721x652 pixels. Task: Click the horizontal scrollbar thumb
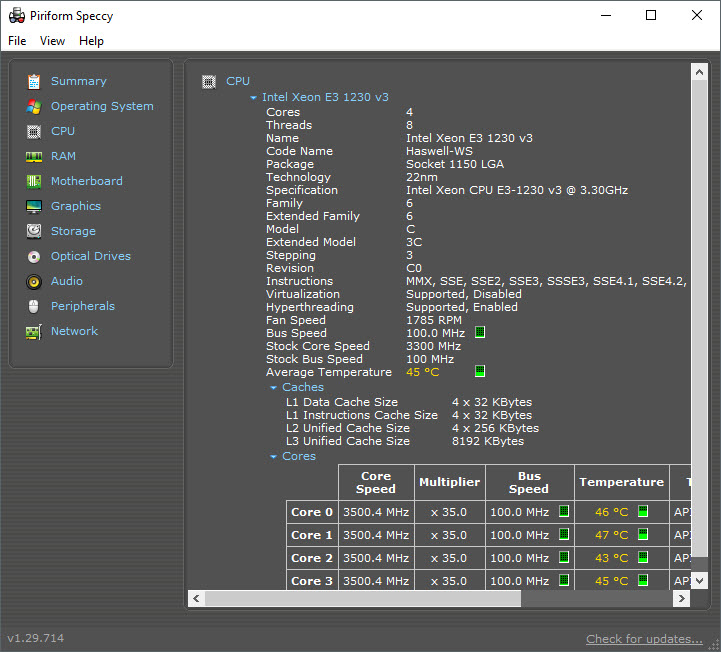click(x=363, y=599)
